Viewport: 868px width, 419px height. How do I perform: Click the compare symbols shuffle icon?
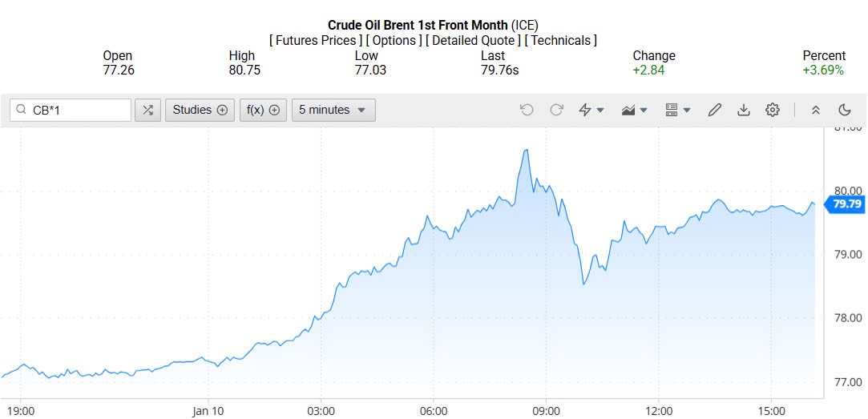click(147, 110)
